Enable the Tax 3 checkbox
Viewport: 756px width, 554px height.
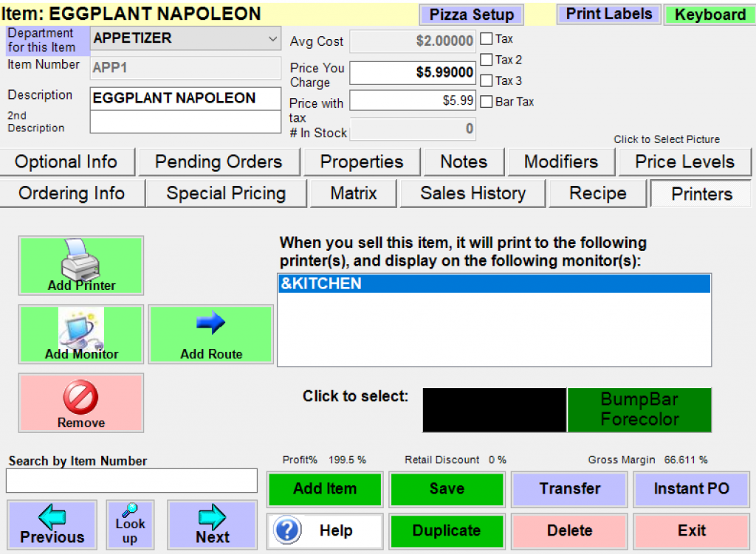pos(487,80)
